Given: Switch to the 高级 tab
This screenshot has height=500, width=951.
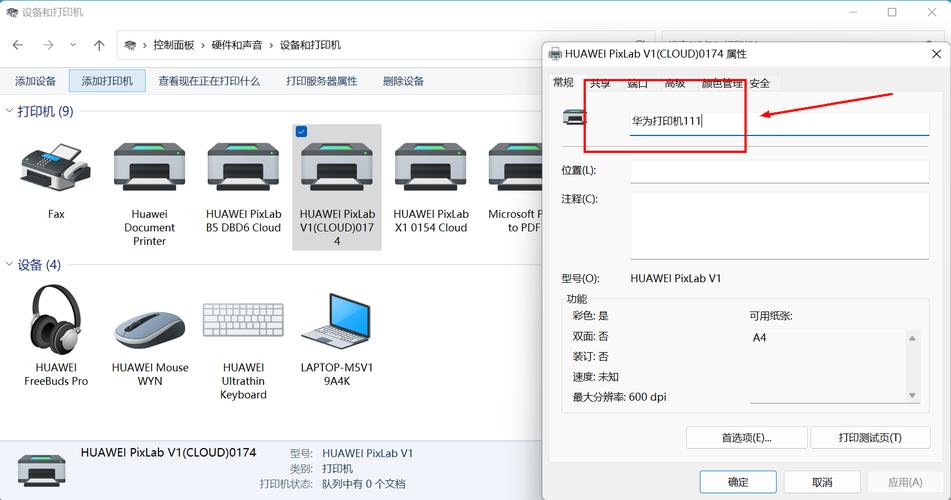Looking at the screenshot, I should pyautogui.click(x=674, y=84).
